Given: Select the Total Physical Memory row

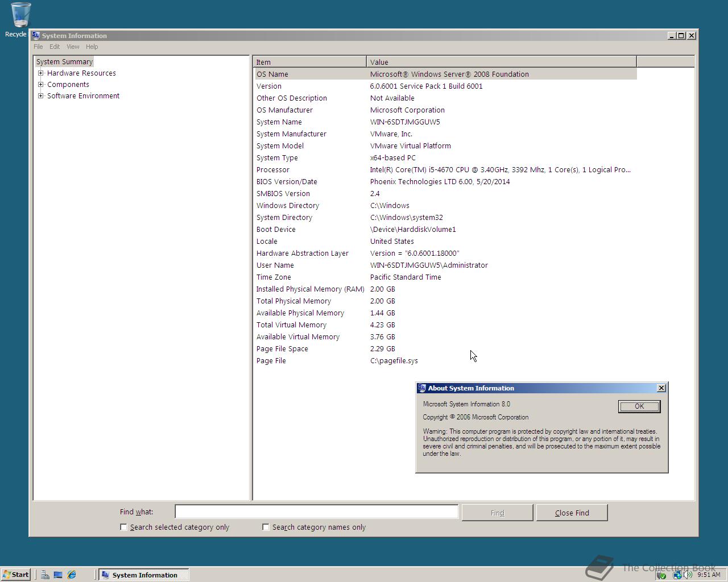Looking at the screenshot, I should coord(445,301).
